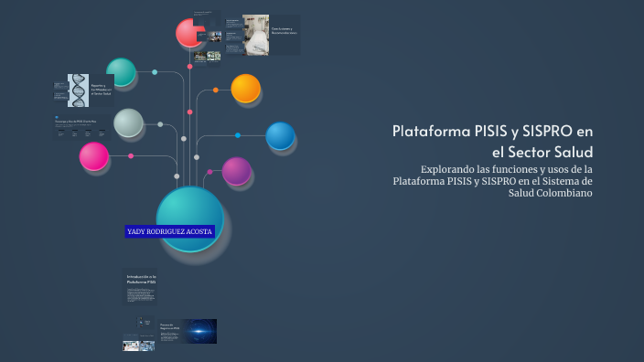Open the Introducción a la Plataforma PISIS slide
Viewport: 644px width, 362px height.
pyautogui.click(x=140, y=286)
